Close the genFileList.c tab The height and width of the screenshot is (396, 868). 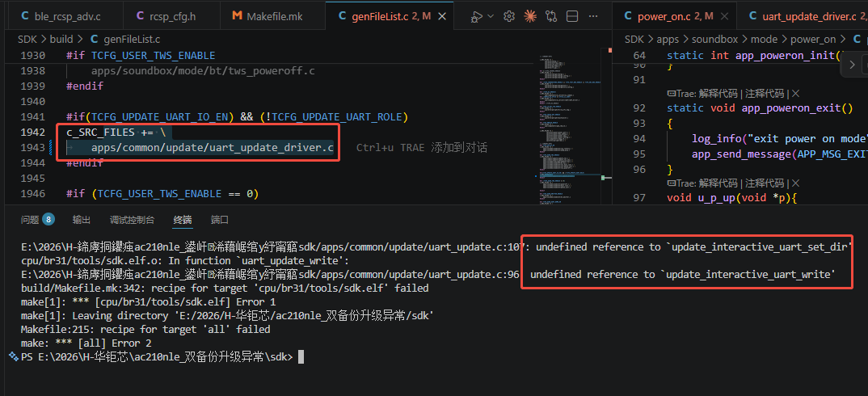click(442, 17)
